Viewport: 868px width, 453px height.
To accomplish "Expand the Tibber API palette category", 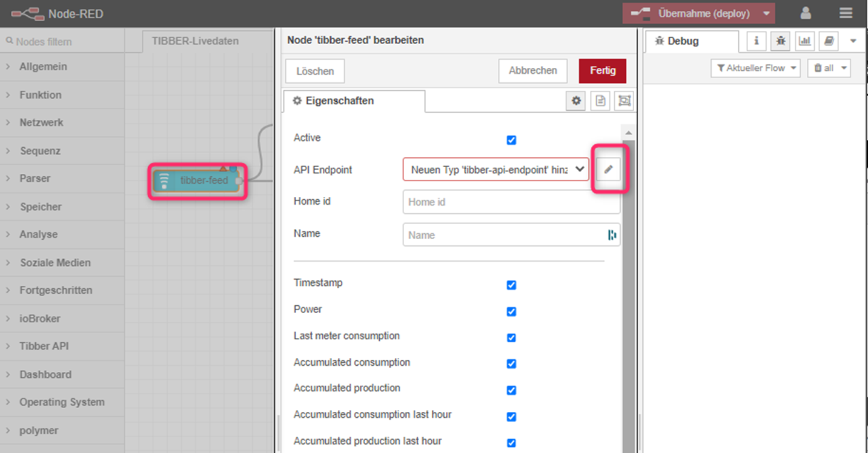I will tap(62, 346).
